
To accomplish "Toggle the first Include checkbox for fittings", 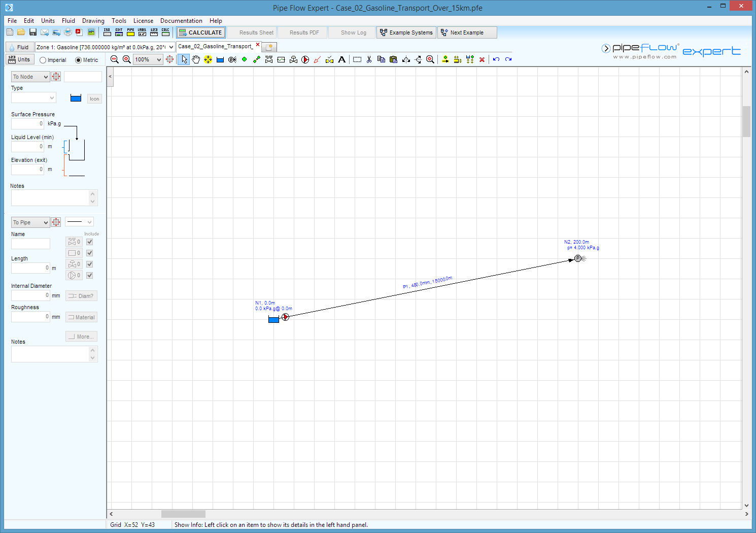I will (90, 242).
